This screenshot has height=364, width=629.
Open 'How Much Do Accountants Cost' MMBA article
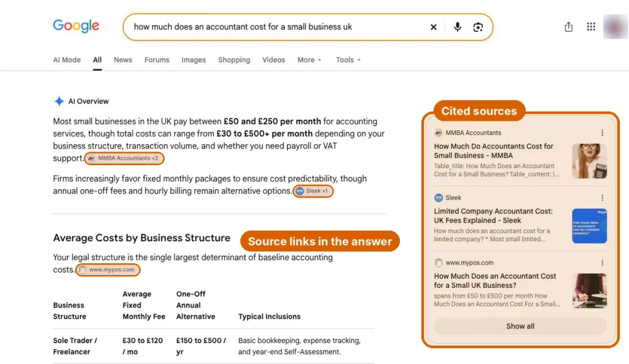point(493,151)
